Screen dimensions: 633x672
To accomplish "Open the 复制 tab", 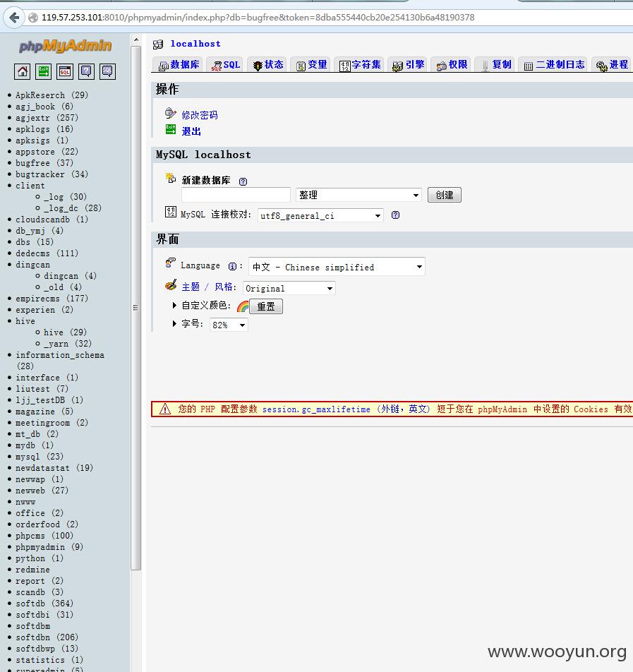I will [x=496, y=65].
